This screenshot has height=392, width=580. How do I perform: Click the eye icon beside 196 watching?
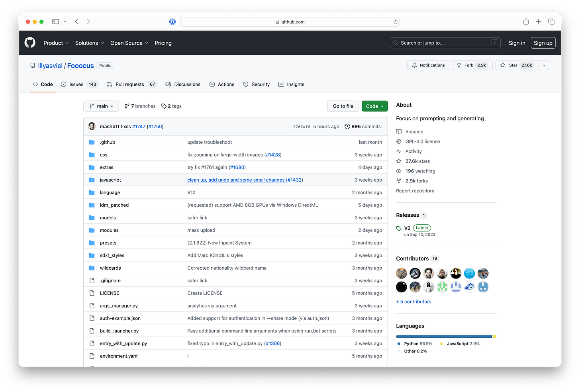(399, 171)
